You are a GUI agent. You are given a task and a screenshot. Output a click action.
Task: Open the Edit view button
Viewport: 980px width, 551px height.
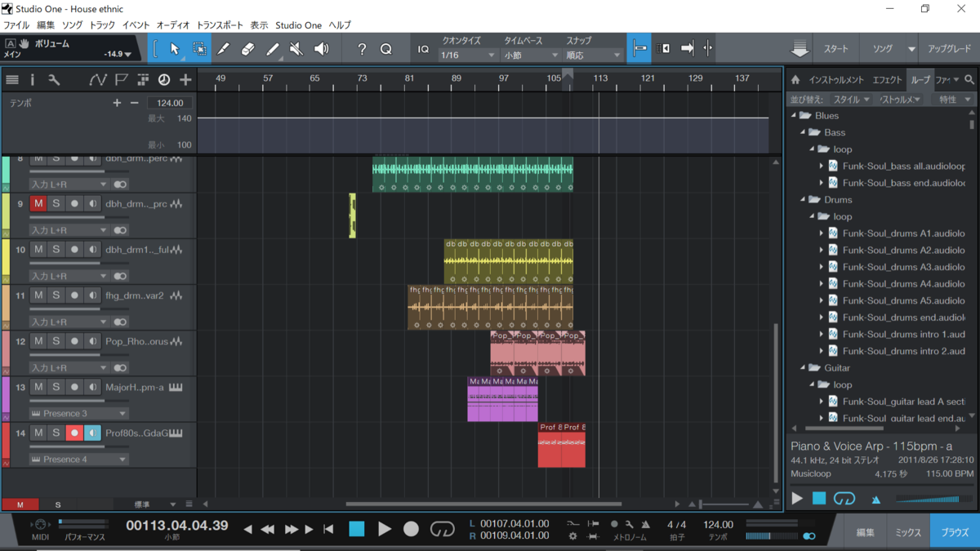click(866, 532)
